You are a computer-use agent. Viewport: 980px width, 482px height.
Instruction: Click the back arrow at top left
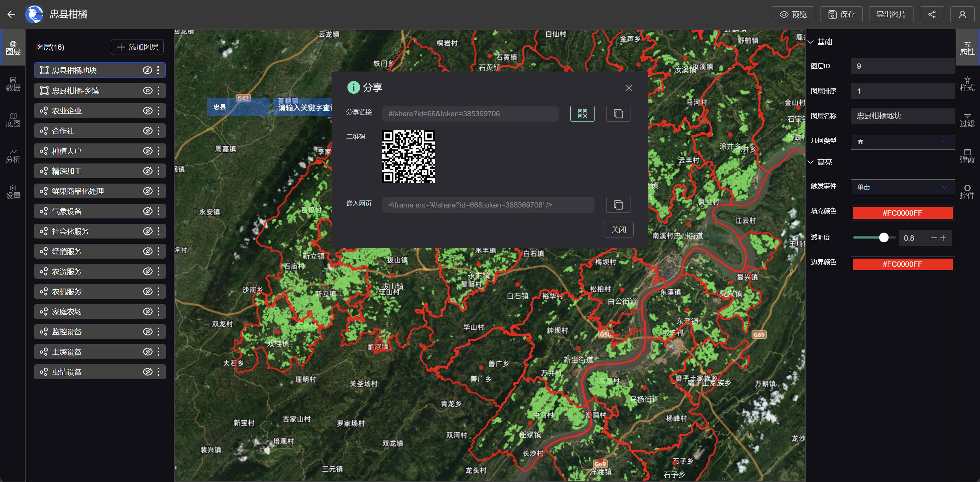pyautogui.click(x=11, y=14)
